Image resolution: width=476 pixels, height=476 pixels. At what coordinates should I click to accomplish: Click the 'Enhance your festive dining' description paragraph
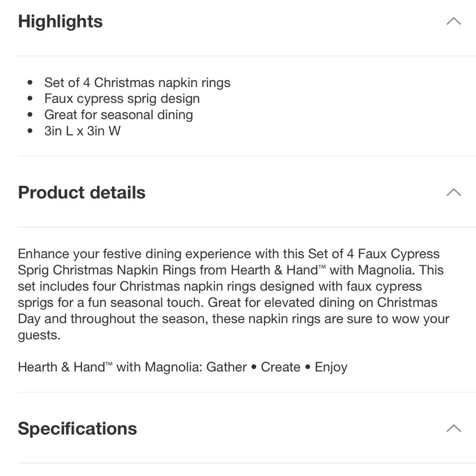[234, 295]
